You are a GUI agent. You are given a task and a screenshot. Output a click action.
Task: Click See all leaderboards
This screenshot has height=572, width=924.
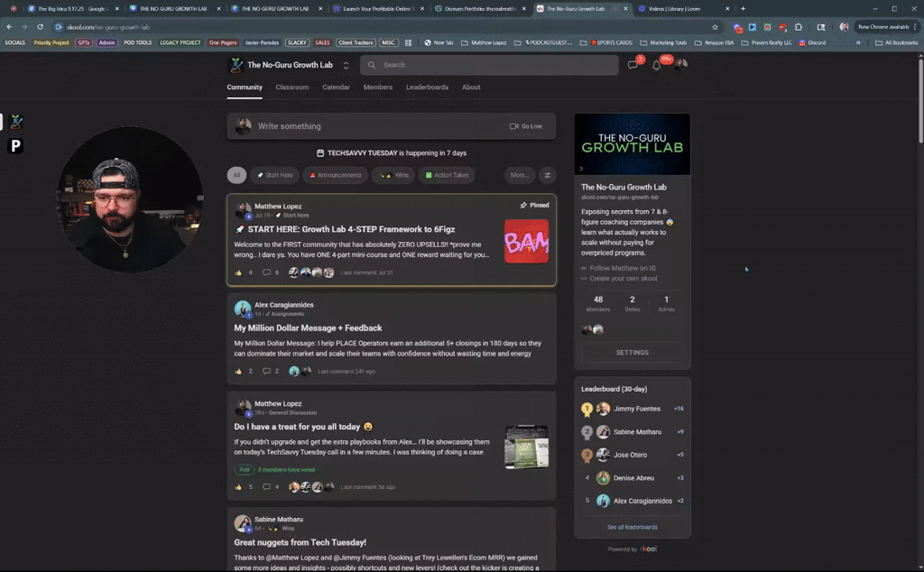[633, 527]
